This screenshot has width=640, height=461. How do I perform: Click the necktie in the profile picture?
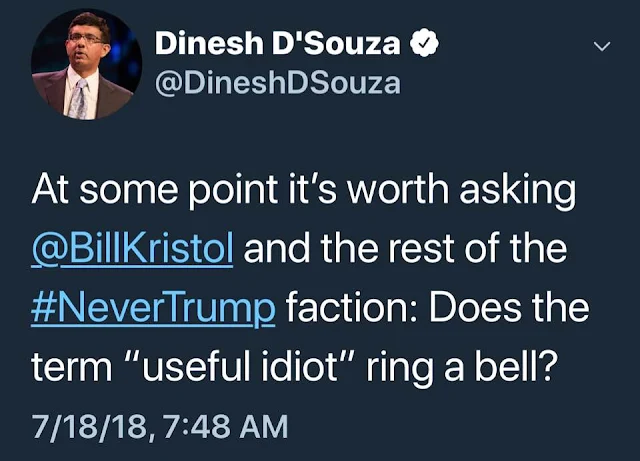tap(81, 92)
